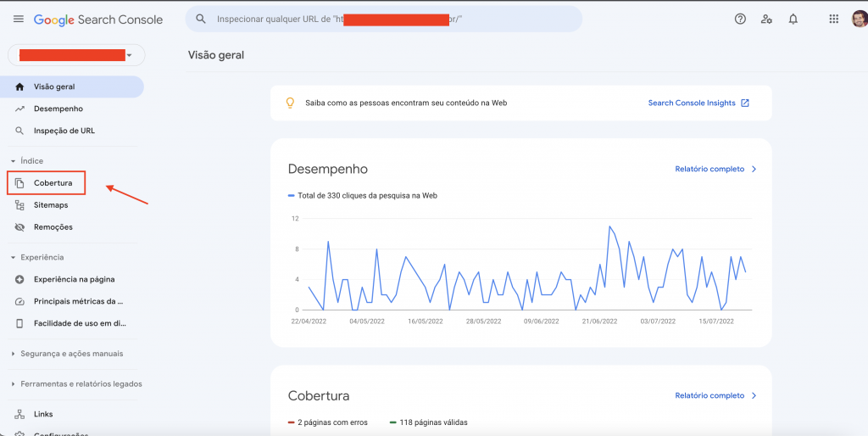
Task: Open Relatório completo for Desempenho
Action: tap(709, 169)
